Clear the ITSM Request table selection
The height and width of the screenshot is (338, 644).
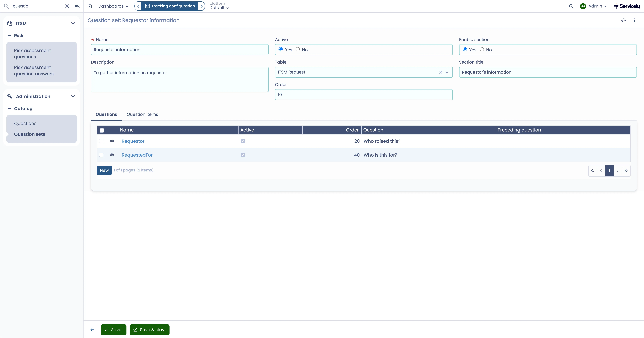coord(441,72)
